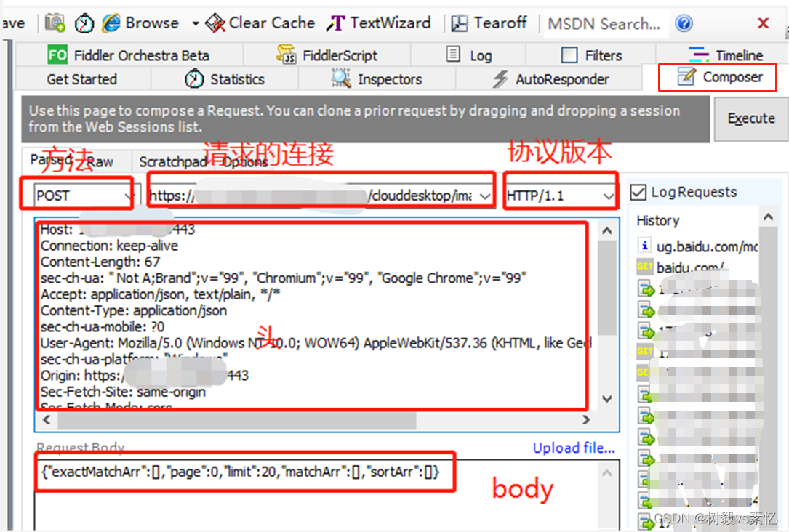Click the Connection: keep-alive header line

point(109,246)
